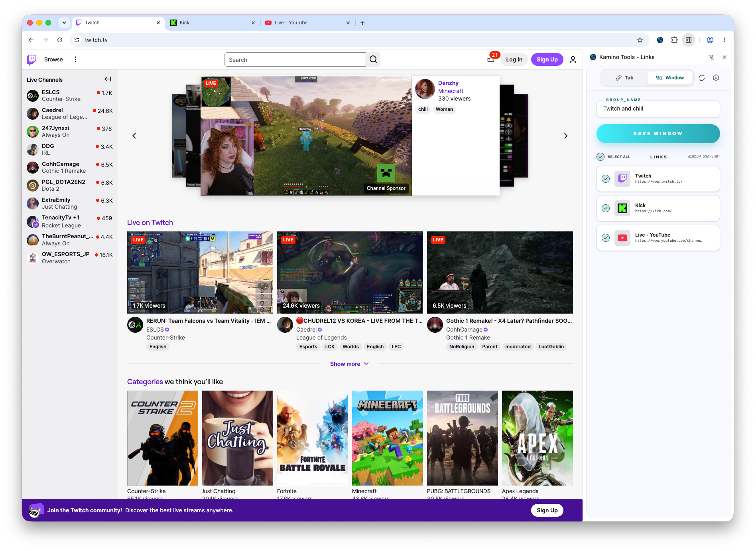Open the Gothic 1 Remake stream thumbnail

pyautogui.click(x=500, y=273)
